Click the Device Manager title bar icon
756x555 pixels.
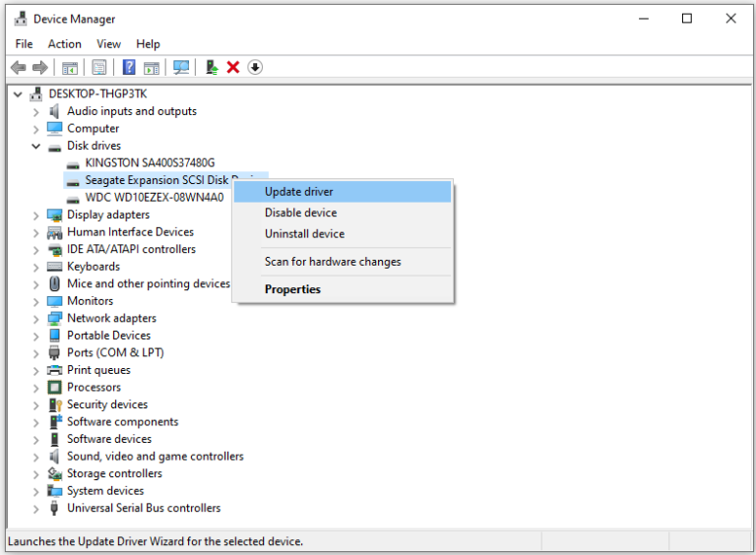click(x=21, y=19)
